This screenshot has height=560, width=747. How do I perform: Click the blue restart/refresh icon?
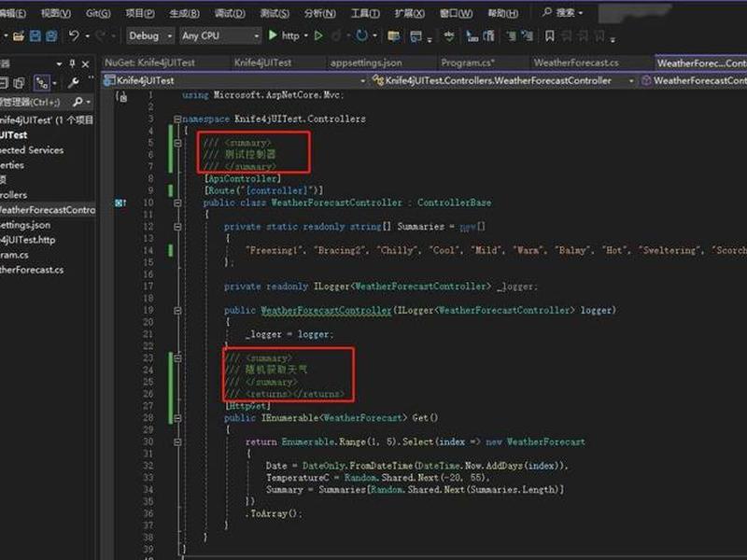362,35
